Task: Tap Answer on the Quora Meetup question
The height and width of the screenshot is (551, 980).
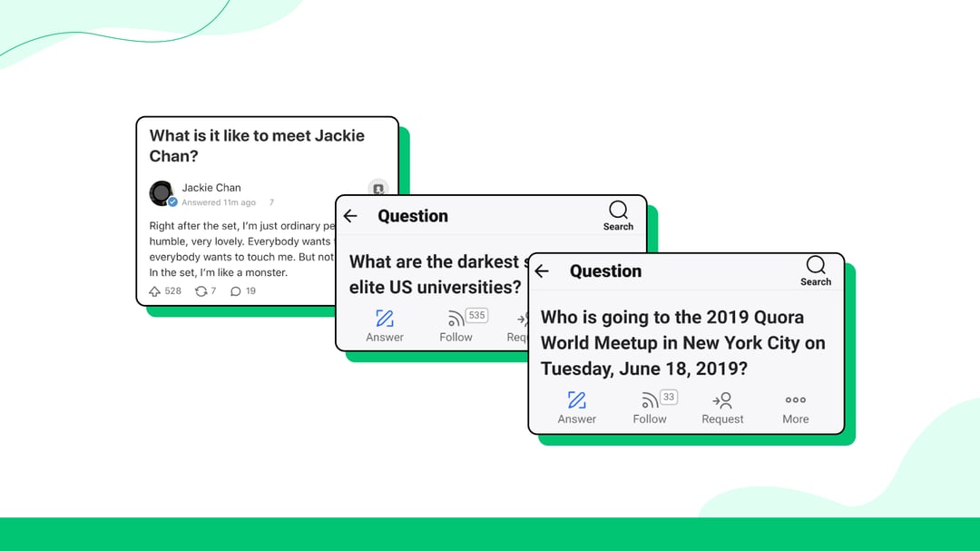Action: 576,408
